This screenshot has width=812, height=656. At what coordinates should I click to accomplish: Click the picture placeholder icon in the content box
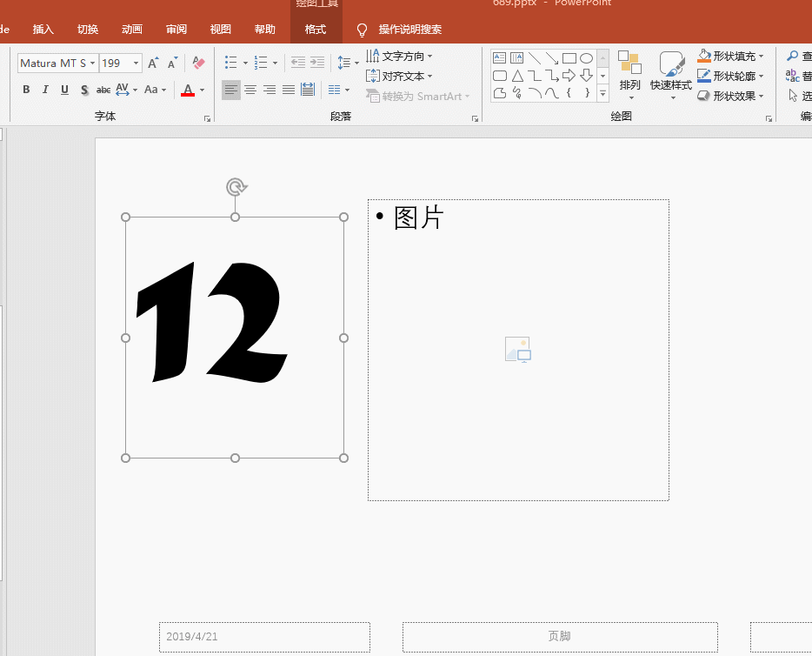518,350
